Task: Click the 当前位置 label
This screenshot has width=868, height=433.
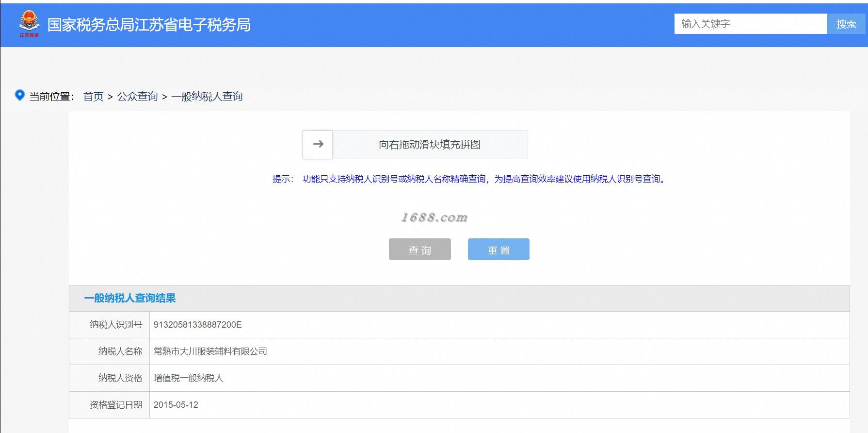Action: click(52, 97)
